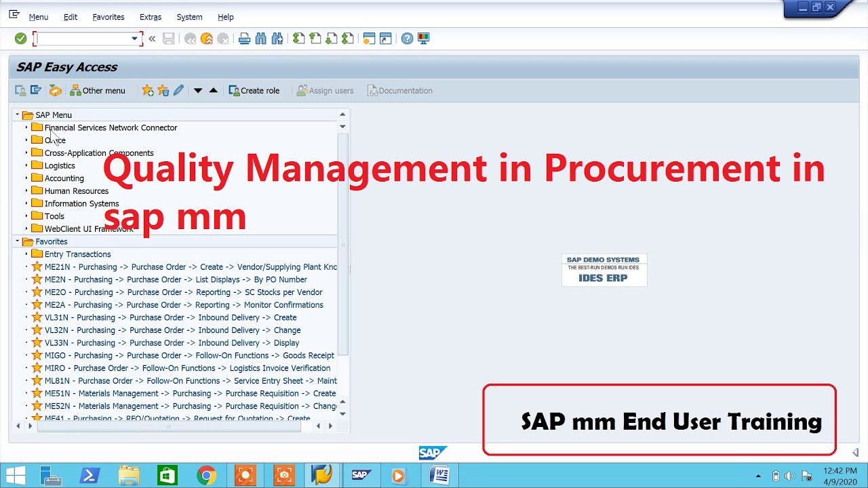Click the Windows Start button

(x=16, y=476)
